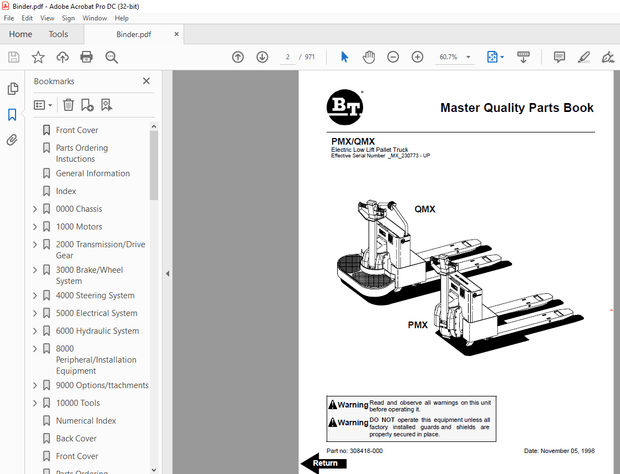
Task: Click the zoom in plus icon
Action: tap(416, 57)
